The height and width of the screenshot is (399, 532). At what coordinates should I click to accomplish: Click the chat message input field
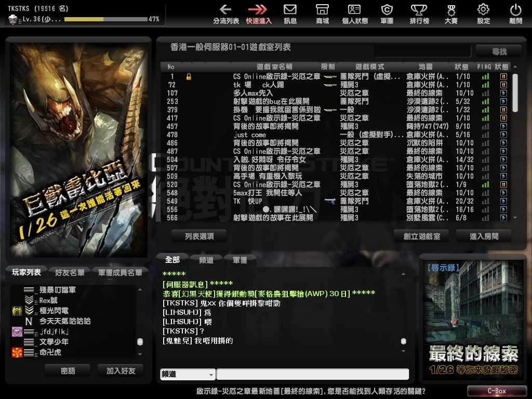coord(312,374)
